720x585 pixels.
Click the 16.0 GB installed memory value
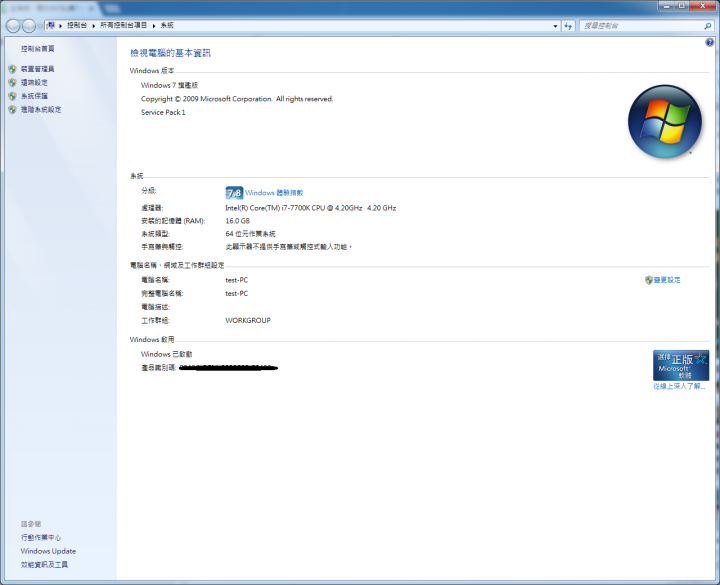pyautogui.click(x=237, y=221)
